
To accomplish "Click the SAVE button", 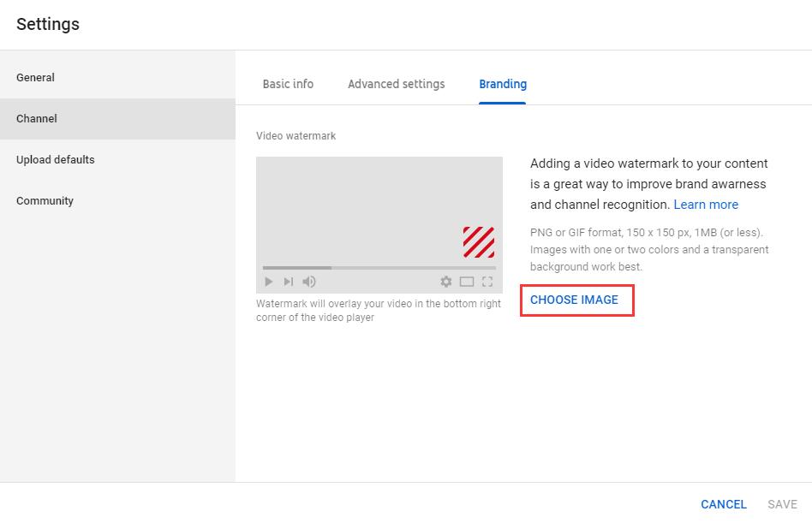I will pos(782,504).
